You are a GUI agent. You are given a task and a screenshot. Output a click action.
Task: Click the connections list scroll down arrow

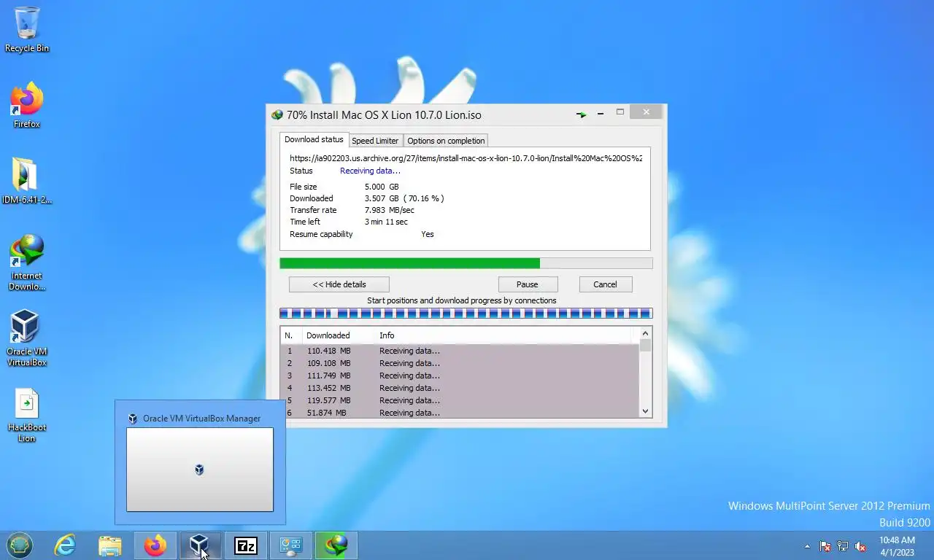click(x=645, y=411)
